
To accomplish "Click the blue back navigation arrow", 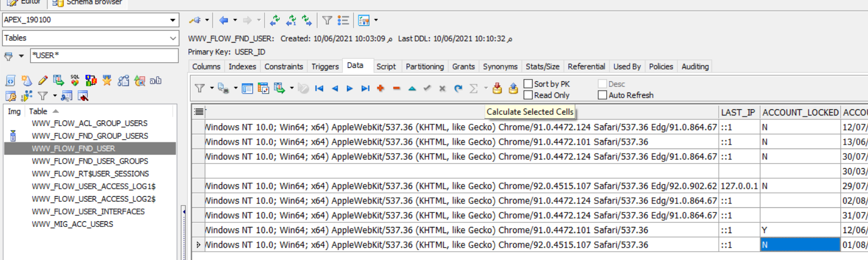I will [x=224, y=21].
